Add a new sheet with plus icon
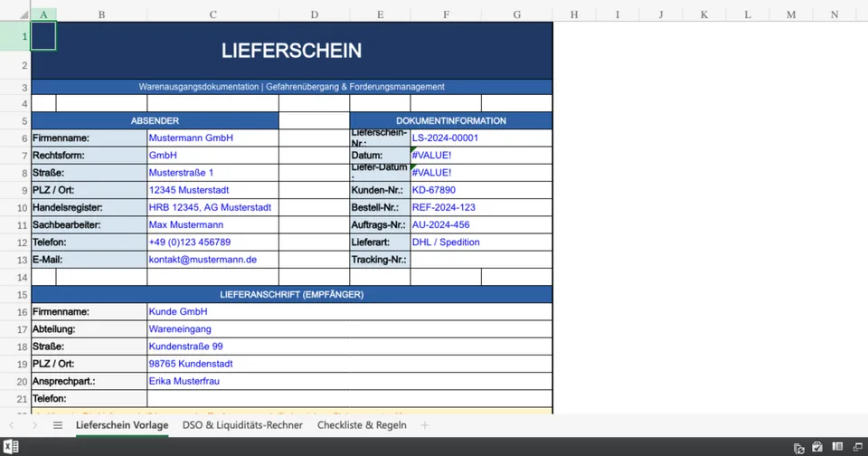868x456 pixels. (425, 425)
